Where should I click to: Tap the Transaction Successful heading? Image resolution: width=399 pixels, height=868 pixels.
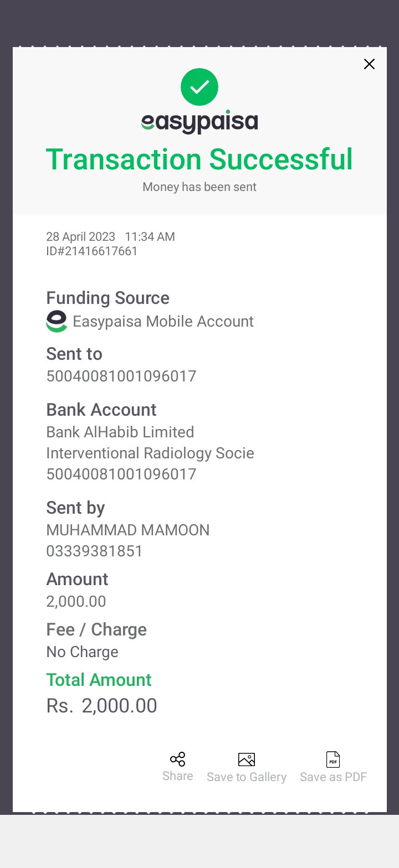[x=199, y=159]
